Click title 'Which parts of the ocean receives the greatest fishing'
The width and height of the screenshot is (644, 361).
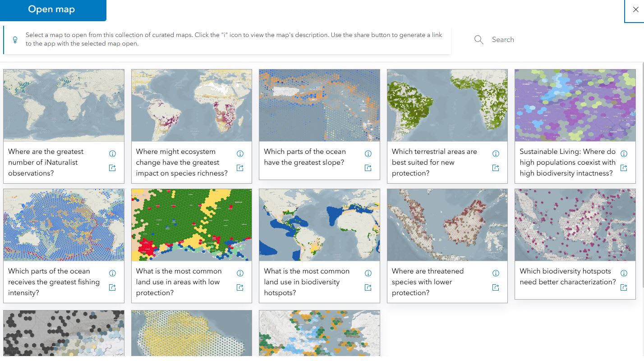coord(54,282)
